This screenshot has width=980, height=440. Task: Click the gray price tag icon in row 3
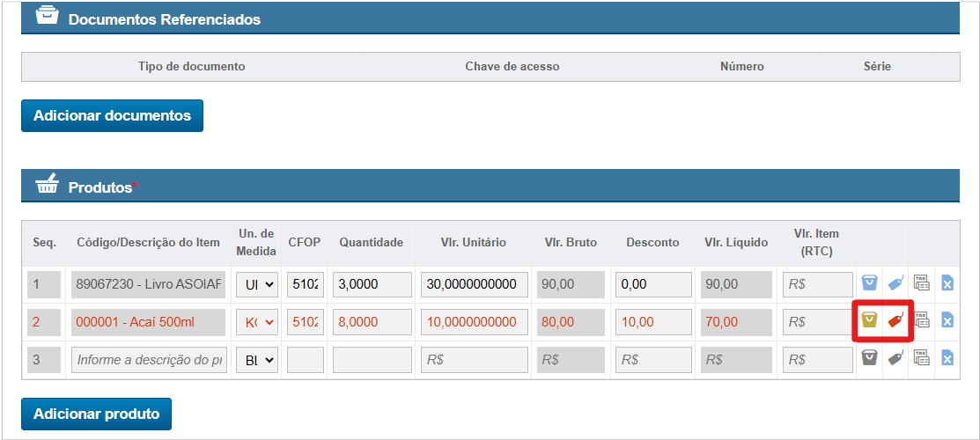click(895, 358)
